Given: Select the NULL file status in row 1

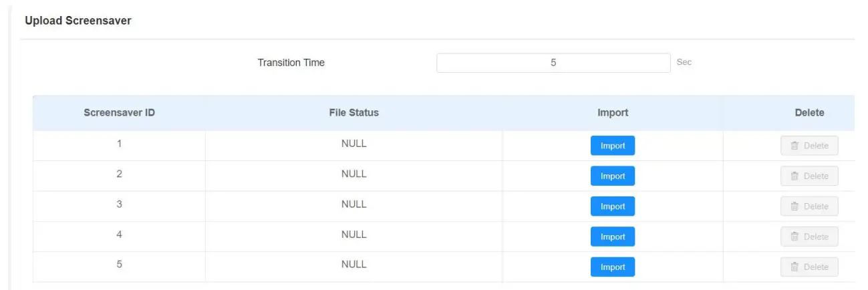Looking at the screenshot, I should pos(353,144).
